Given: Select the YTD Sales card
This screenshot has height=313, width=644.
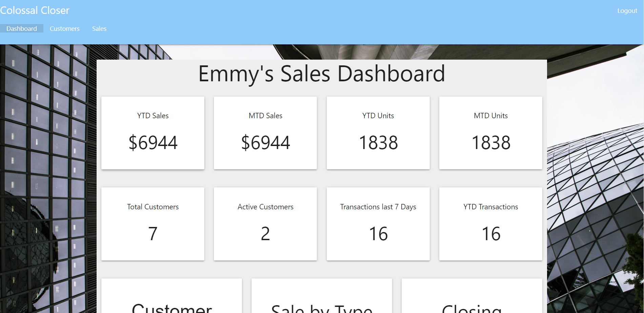Looking at the screenshot, I should pos(153,133).
